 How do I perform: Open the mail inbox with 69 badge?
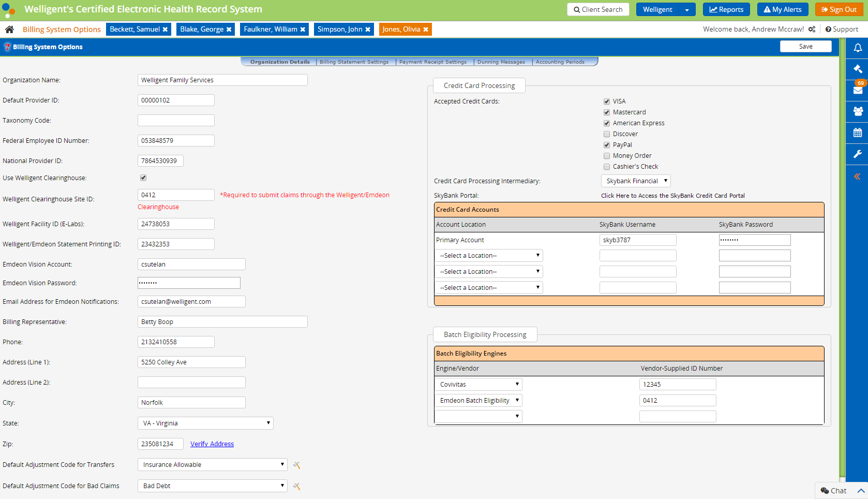[x=857, y=90]
